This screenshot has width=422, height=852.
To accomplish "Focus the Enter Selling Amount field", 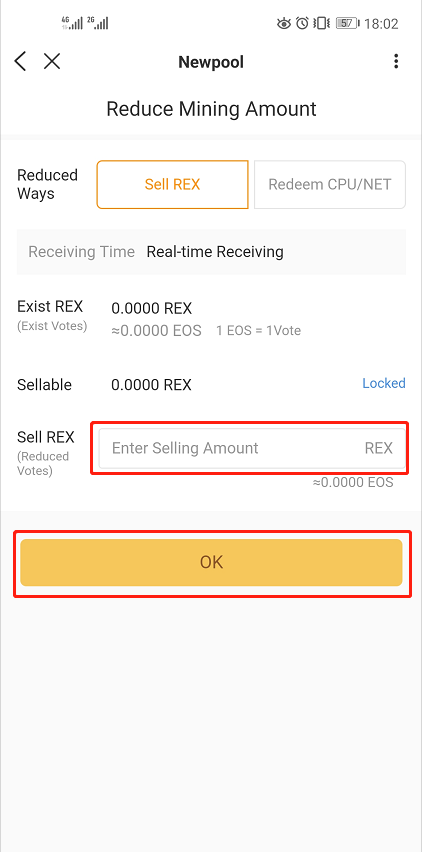I will point(252,448).
